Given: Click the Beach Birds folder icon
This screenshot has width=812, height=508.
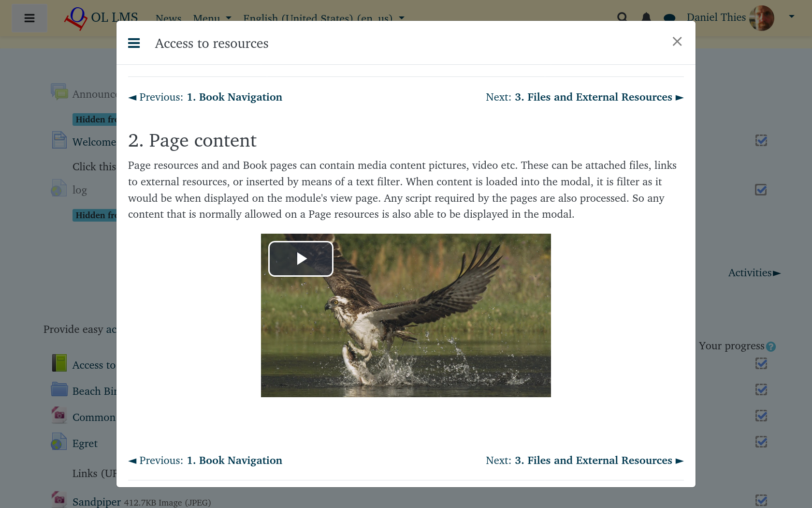Looking at the screenshot, I should [x=59, y=389].
